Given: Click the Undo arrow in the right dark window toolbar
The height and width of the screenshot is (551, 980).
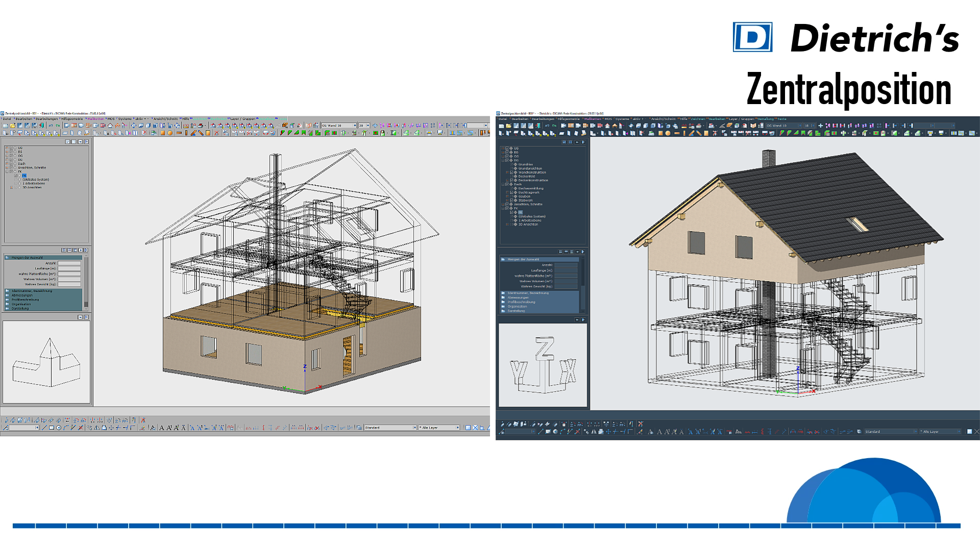Looking at the screenshot, I should pyautogui.click(x=547, y=126).
